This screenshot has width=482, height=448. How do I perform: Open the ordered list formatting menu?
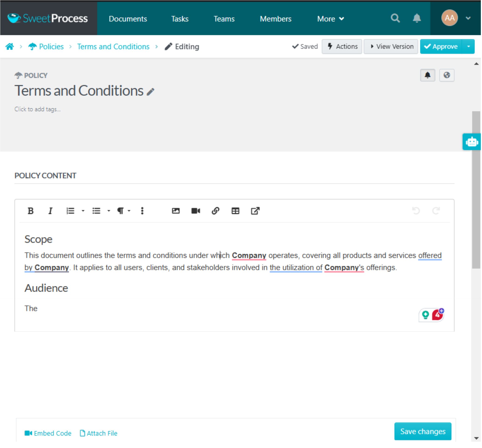(x=77, y=211)
